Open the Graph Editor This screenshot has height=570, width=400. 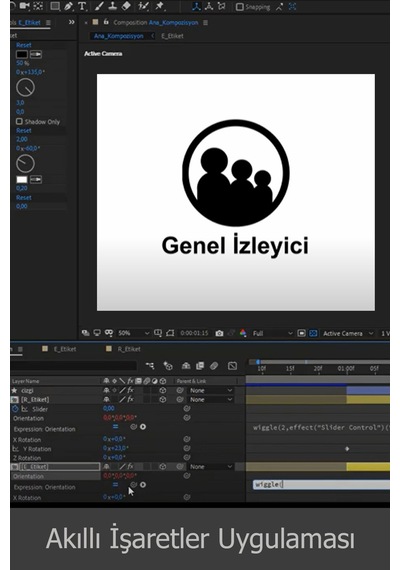(x=232, y=366)
